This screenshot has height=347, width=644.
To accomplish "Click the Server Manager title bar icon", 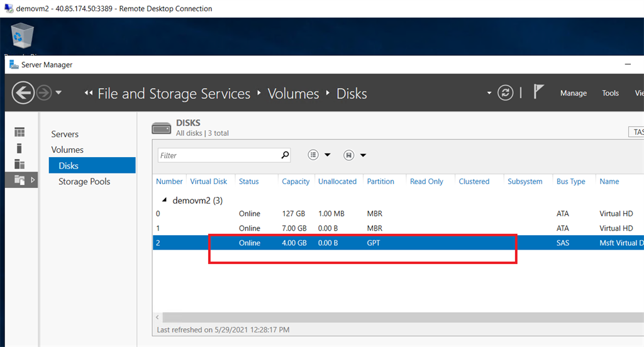I will 14,65.
